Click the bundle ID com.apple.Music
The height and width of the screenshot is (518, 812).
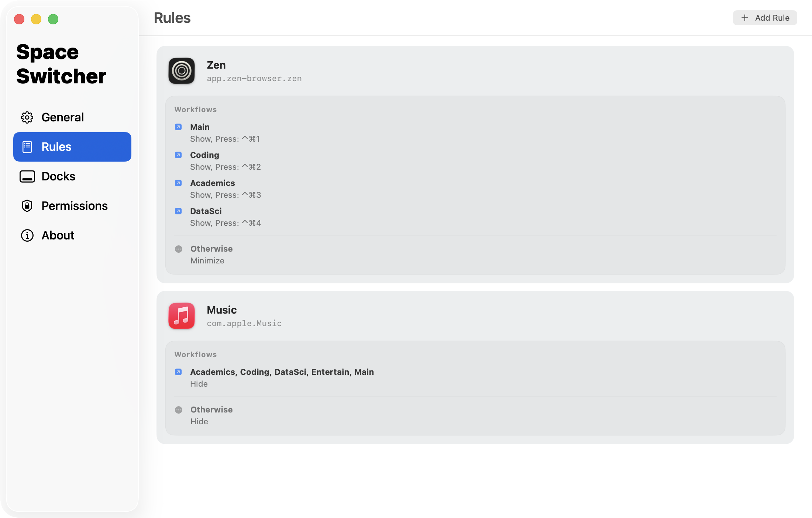(x=244, y=324)
